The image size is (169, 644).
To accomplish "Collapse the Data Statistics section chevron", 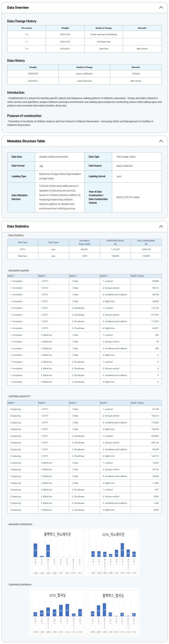I will [161, 226].
